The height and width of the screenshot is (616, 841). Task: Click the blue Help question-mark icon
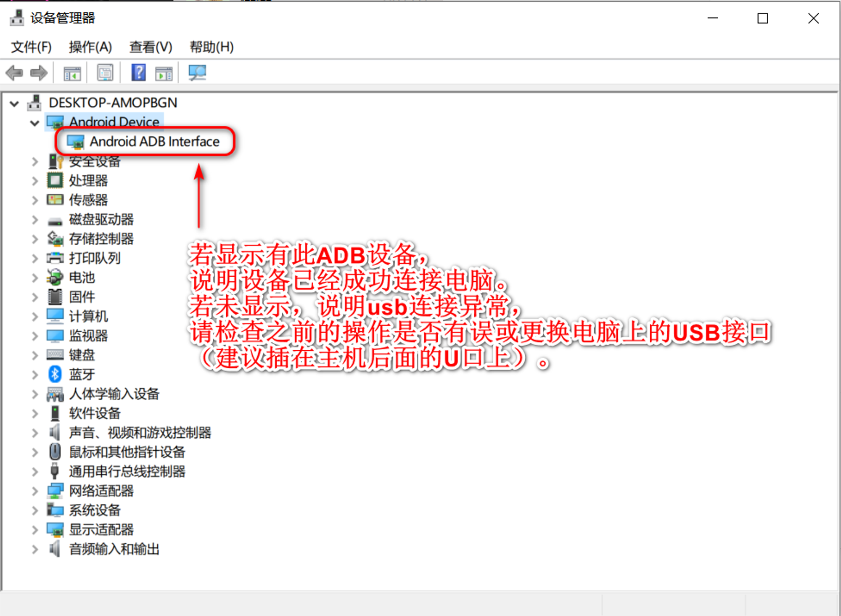coord(138,73)
